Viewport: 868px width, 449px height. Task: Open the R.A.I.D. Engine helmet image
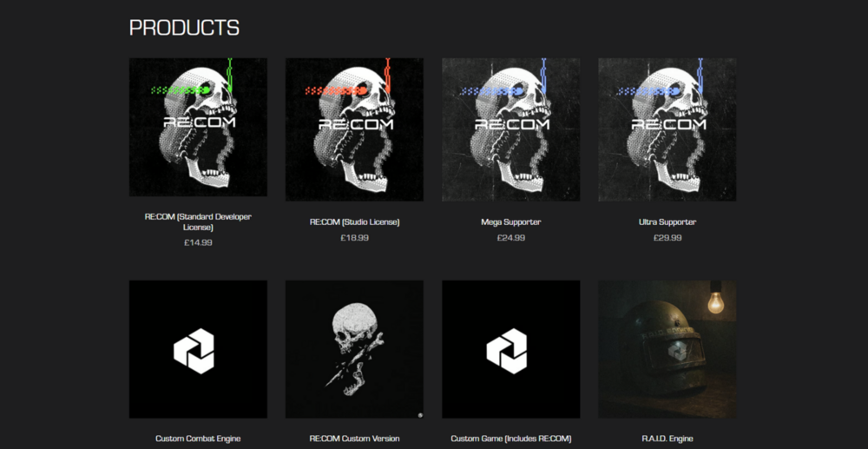tap(667, 349)
